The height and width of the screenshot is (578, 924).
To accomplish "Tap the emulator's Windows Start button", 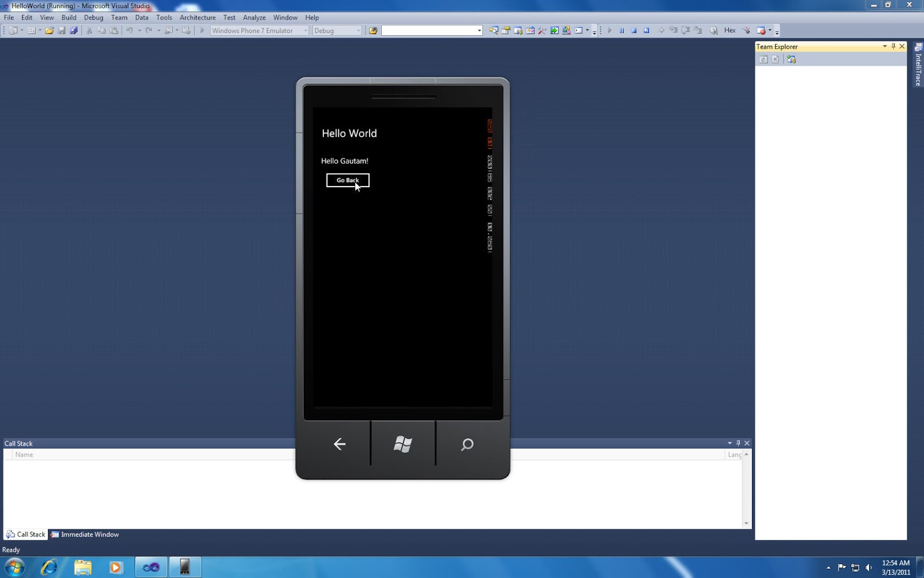I will 403,444.
